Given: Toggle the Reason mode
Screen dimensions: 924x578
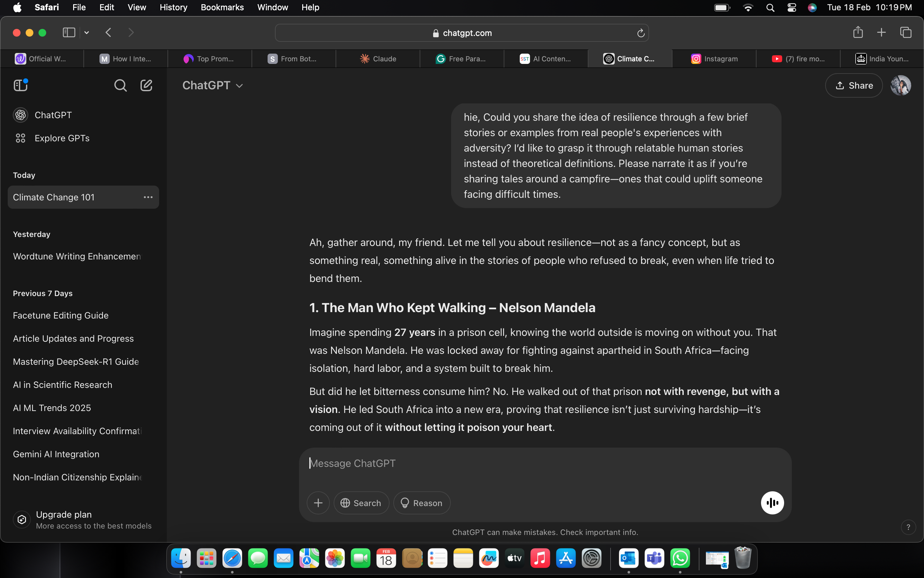Looking at the screenshot, I should (422, 503).
